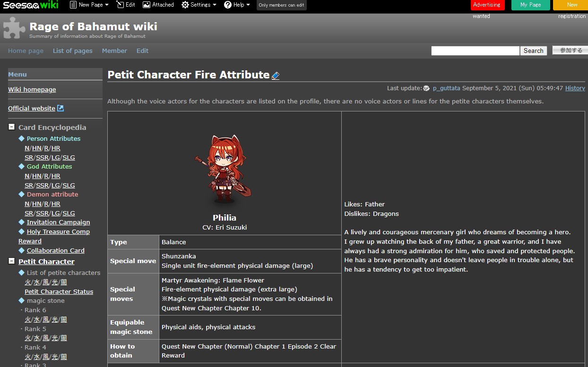Open the Rage of Bahamut wiki title link

click(x=93, y=26)
